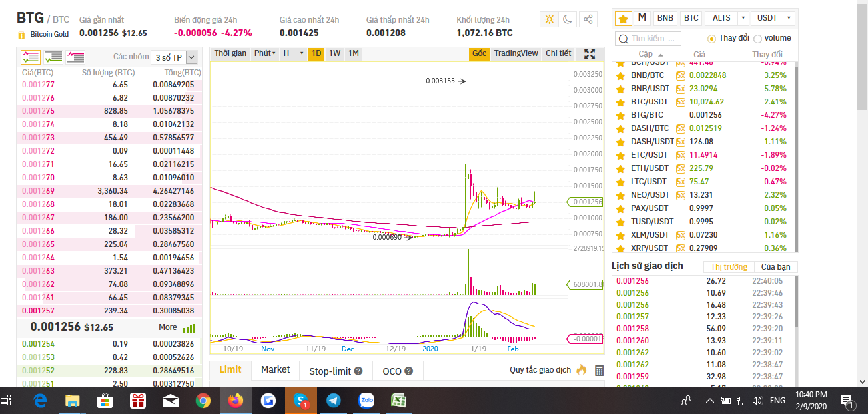Open the calculator icon near trading rules

(599, 371)
